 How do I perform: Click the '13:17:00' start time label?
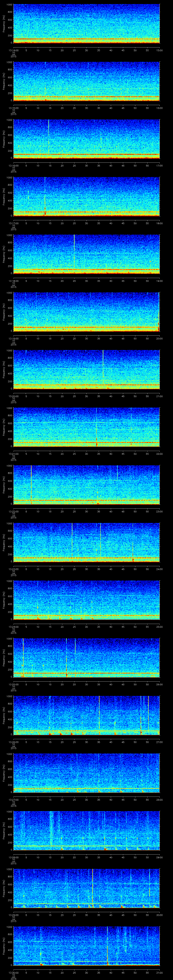[x=13, y=223]
